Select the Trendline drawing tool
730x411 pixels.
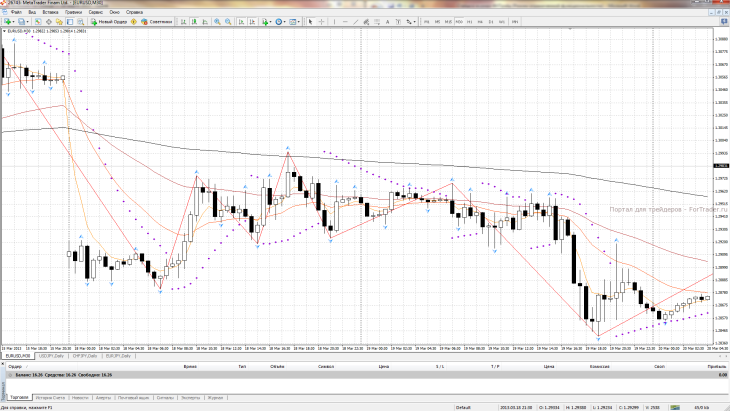[356, 21]
